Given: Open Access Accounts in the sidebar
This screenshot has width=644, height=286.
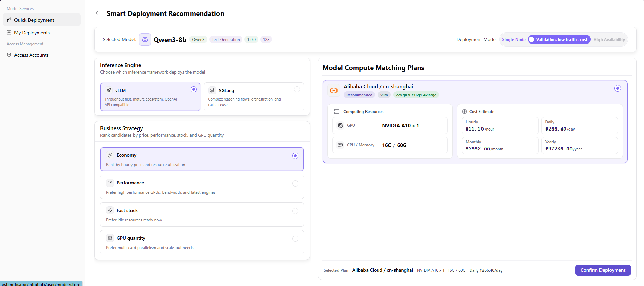Looking at the screenshot, I should click(x=41, y=55).
